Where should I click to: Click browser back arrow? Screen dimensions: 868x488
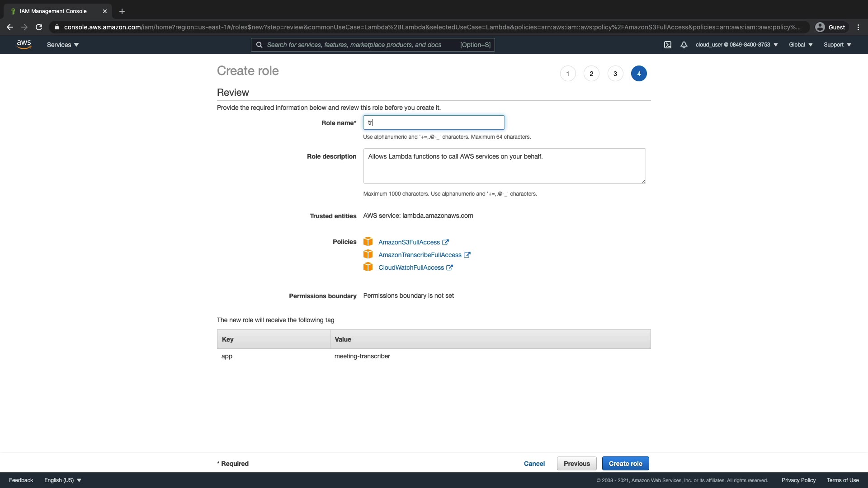point(10,27)
